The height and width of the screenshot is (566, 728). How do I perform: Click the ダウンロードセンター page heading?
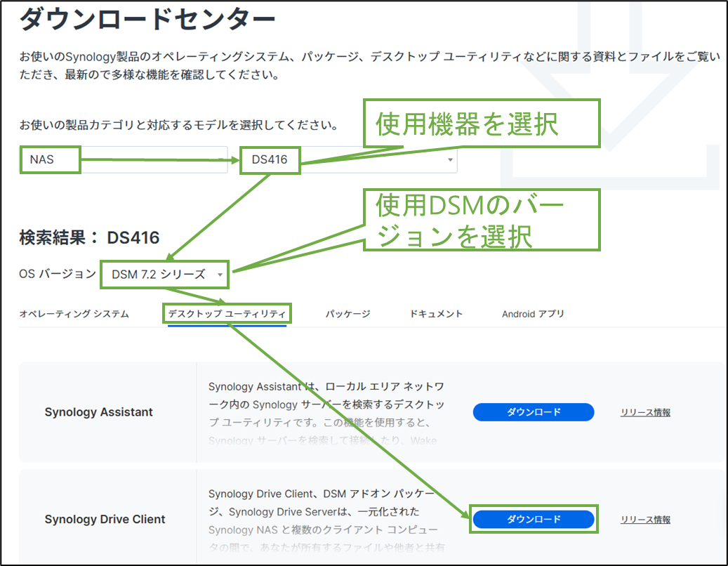tap(147, 20)
